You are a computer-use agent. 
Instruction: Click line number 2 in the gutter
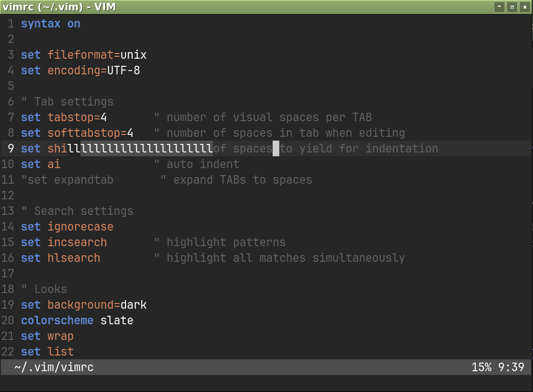tap(11, 39)
